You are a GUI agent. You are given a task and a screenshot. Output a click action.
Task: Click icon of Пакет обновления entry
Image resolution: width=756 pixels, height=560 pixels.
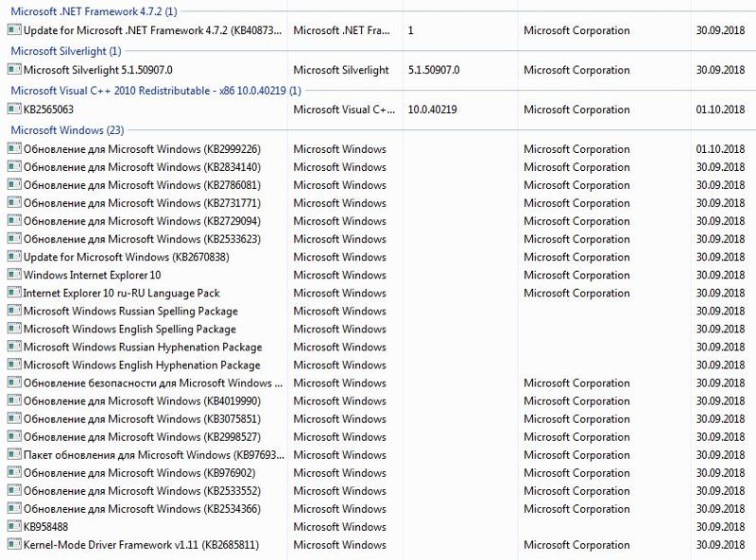coord(14,454)
